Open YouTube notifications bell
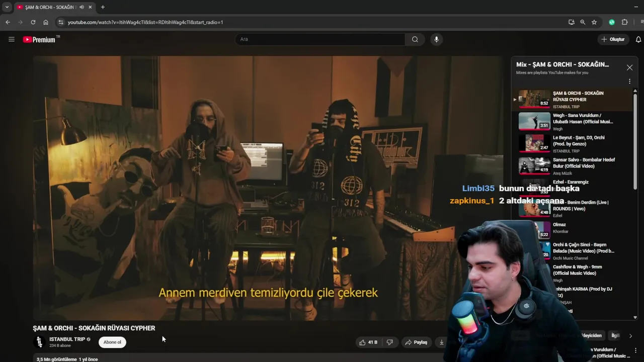The width and height of the screenshot is (644, 362). point(638,39)
